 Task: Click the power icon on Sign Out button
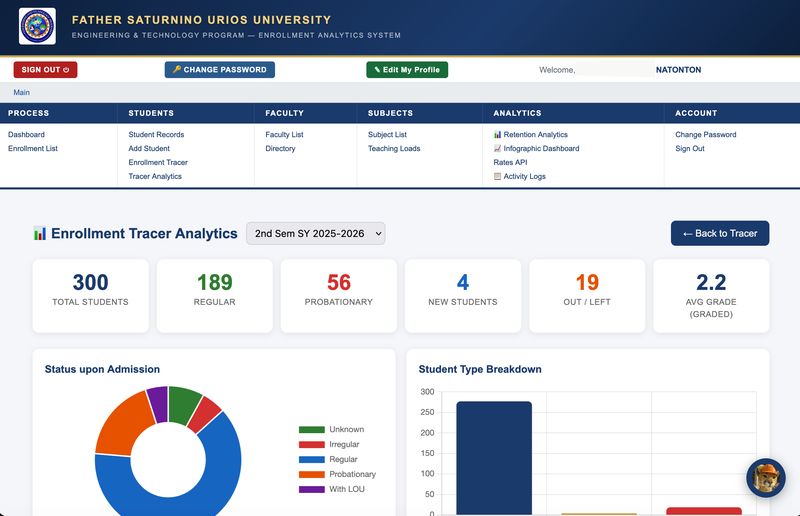coord(66,70)
